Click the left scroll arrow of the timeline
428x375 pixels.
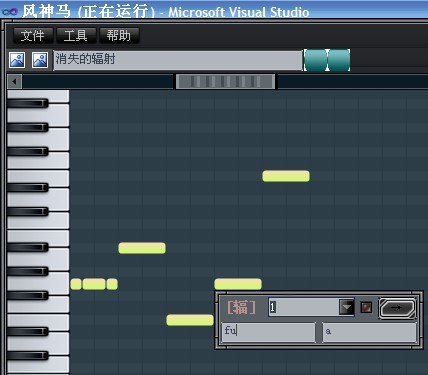click(x=14, y=82)
